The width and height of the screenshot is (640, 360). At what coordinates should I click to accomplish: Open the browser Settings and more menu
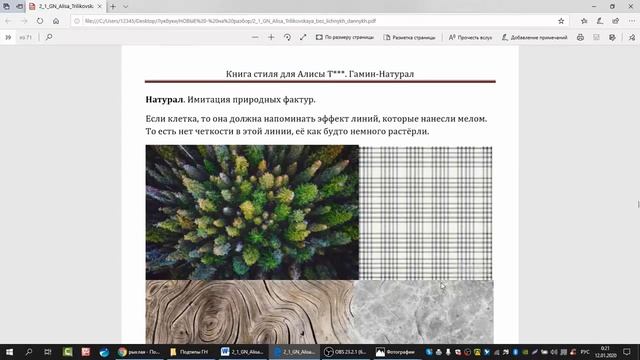(x=631, y=21)
